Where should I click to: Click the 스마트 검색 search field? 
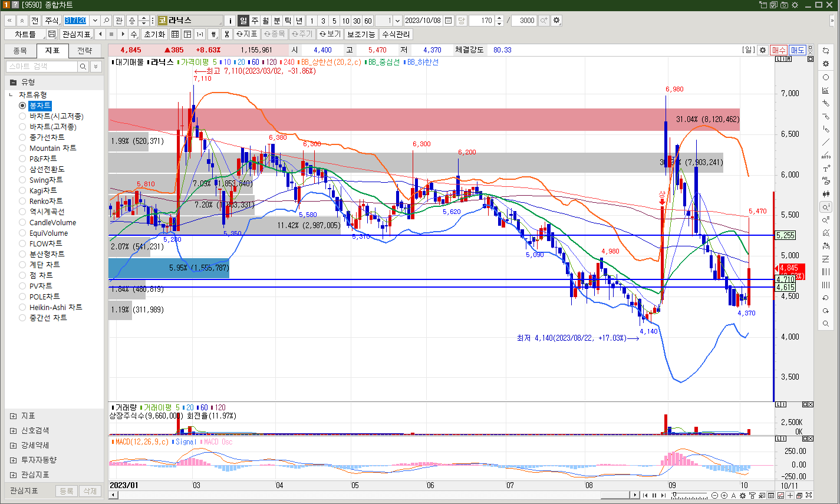(42, 67)
